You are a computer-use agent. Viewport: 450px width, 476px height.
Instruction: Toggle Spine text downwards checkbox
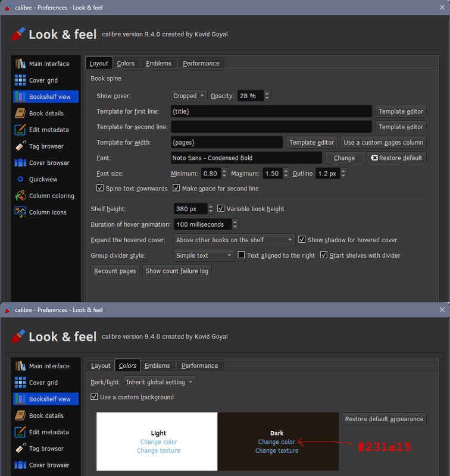(x=100, y=188)
